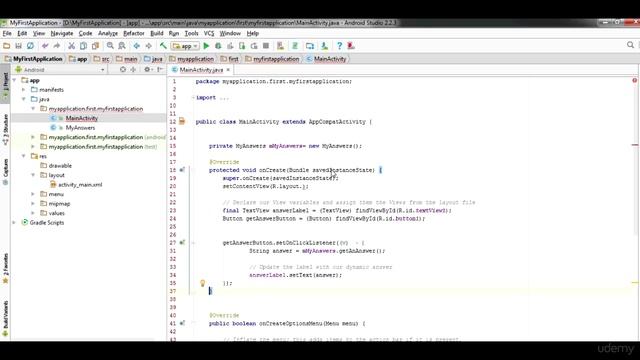The height and width of the screenshot is (360, 640).
Task: Click the Synchronize toolbar icon
Action: (30, 46)
